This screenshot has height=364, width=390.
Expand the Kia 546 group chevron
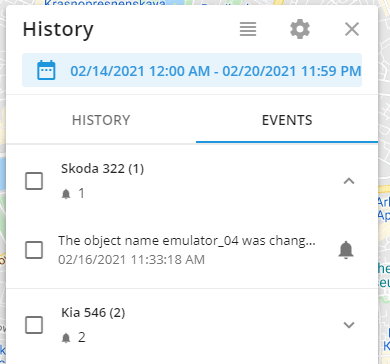click(349, 325)
